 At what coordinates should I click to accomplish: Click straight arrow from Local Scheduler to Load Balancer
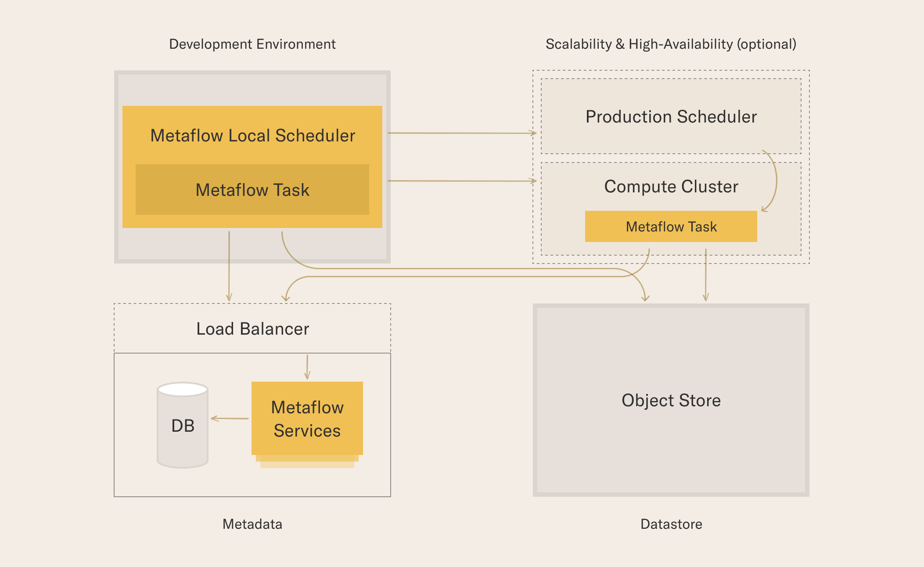pos(229,266)
